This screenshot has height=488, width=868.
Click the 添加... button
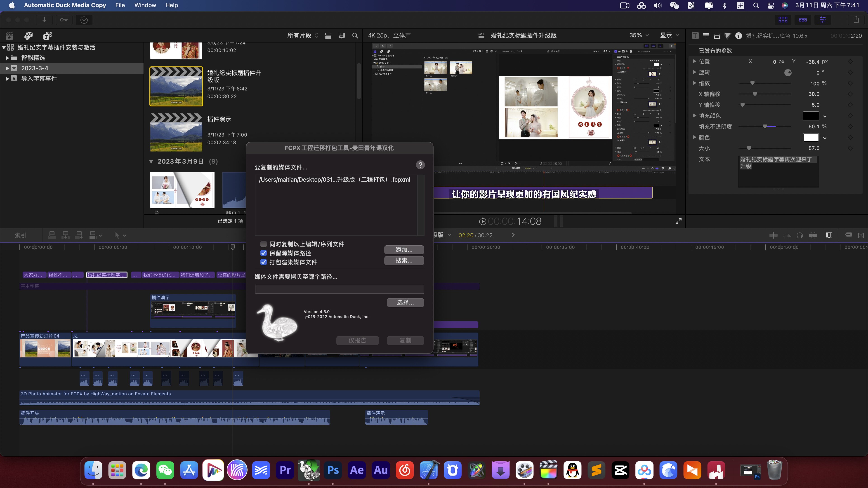click(404, 250)
